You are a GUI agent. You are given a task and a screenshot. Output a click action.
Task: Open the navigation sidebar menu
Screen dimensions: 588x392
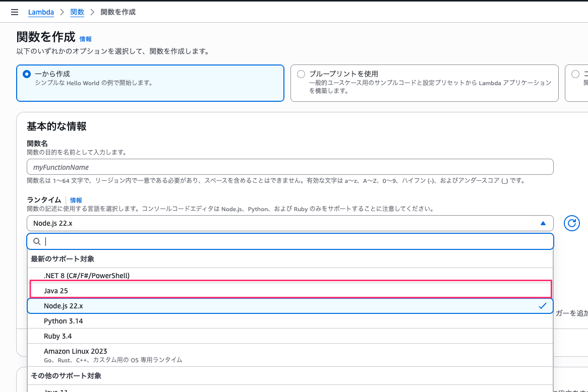pyautogui.click(x=14, y=12)
